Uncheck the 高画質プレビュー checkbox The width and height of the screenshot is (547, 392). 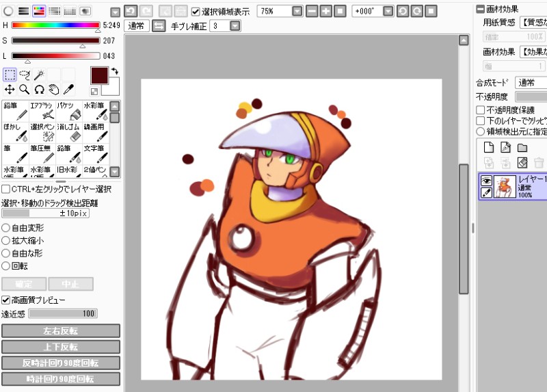[5, 300]
